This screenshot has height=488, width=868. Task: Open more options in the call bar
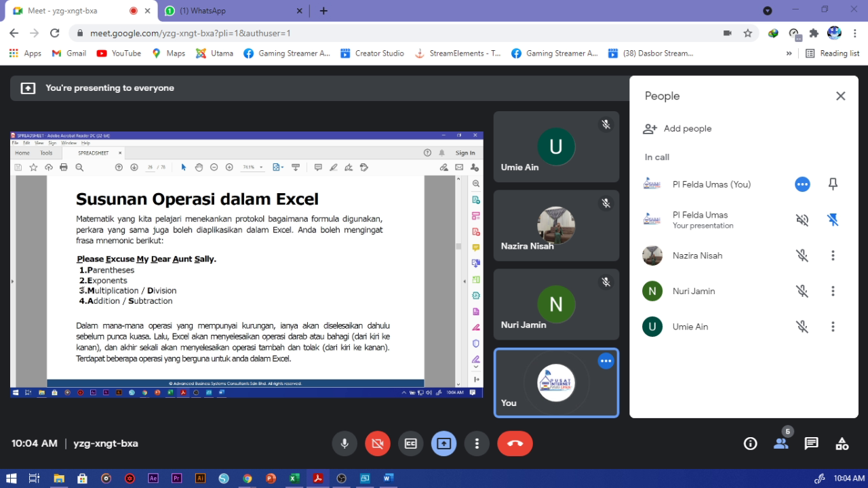(x=477, y=443)
